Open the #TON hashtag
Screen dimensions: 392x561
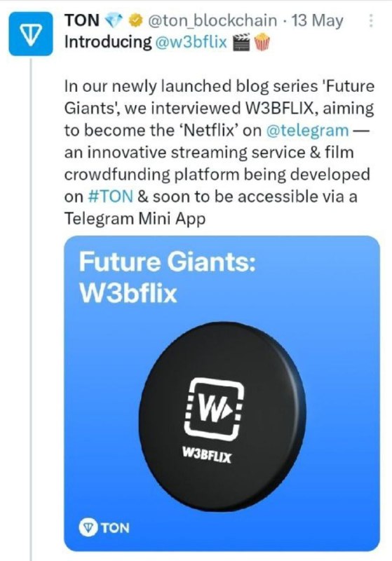pyautogui.click(x=111, y=196)
